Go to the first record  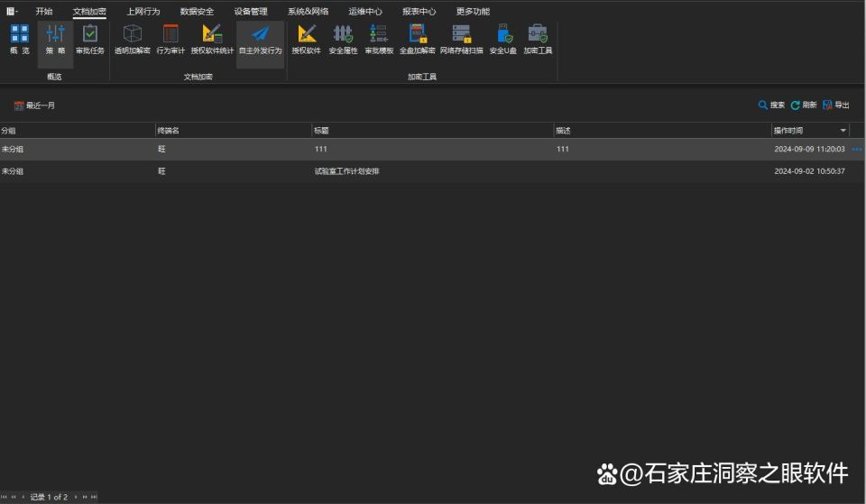tap(4, 497)
